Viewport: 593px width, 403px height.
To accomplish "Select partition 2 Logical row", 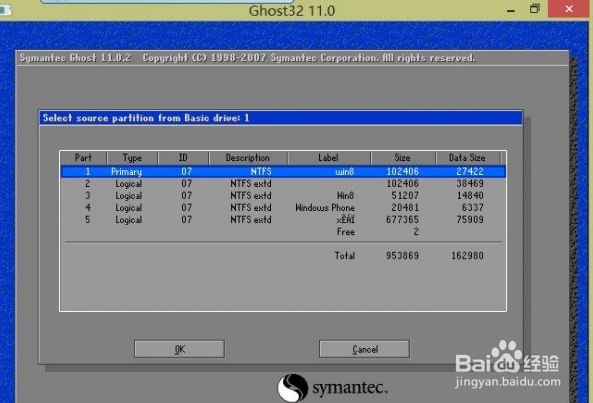I will [283, 184].
